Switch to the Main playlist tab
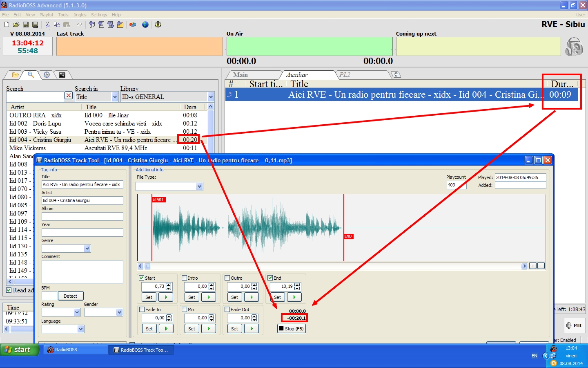The image size is (588, 368). 241,75
